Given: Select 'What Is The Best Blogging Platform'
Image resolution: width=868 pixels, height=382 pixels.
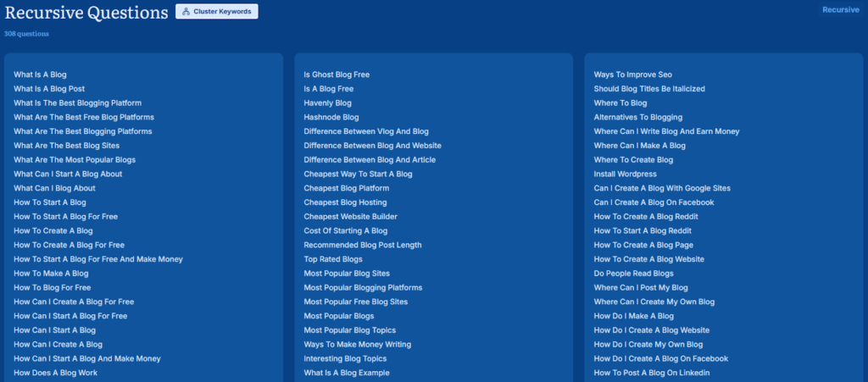Looking at the screenshot, I should coord(77,103).
